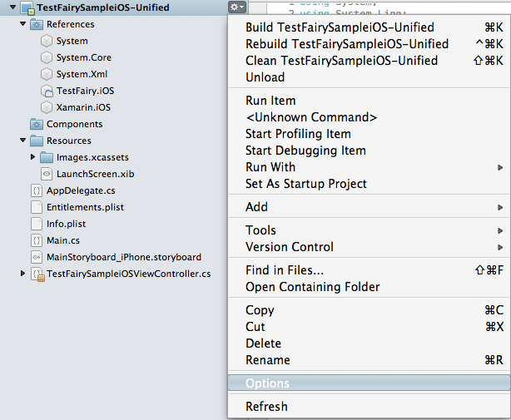
Task: Click the Components folder icon
Action: tap(37, 124)
